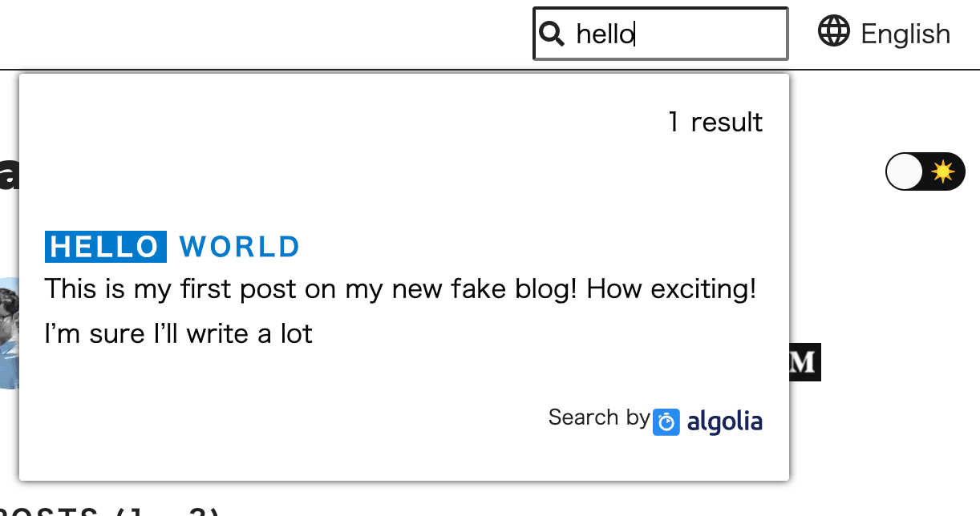
Task: Change site language via English dropdown
Action: (905, 34)
